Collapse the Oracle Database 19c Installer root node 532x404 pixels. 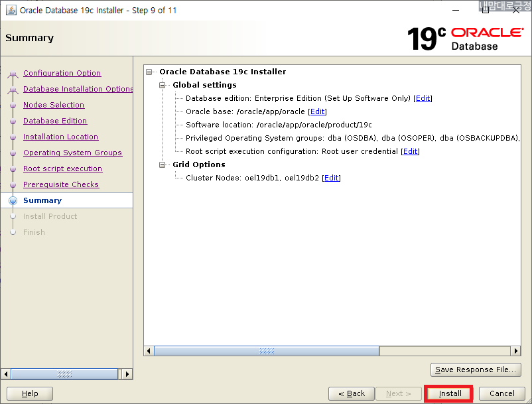[x=149, y=72]
